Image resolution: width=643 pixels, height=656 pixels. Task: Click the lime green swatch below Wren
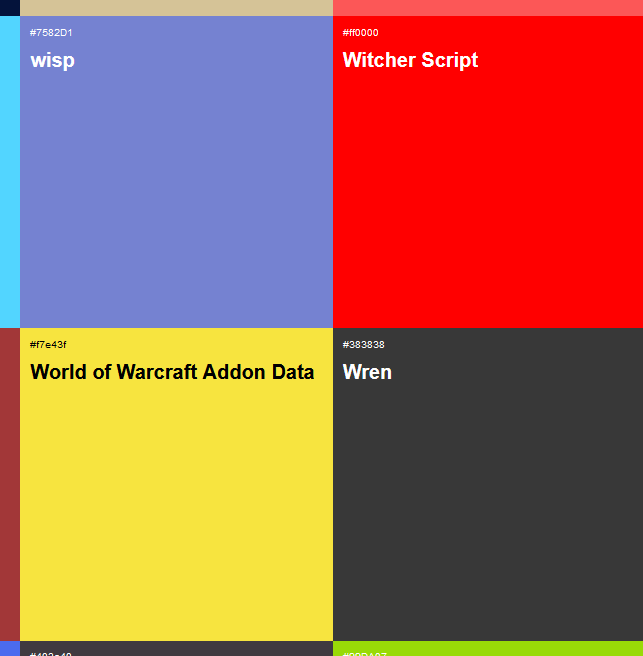488,649
